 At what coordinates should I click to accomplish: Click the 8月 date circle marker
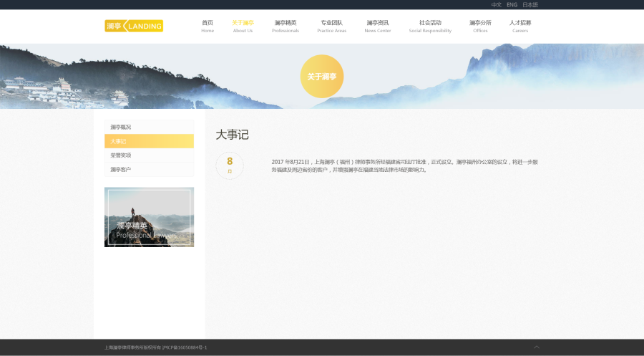click(230, 165)
